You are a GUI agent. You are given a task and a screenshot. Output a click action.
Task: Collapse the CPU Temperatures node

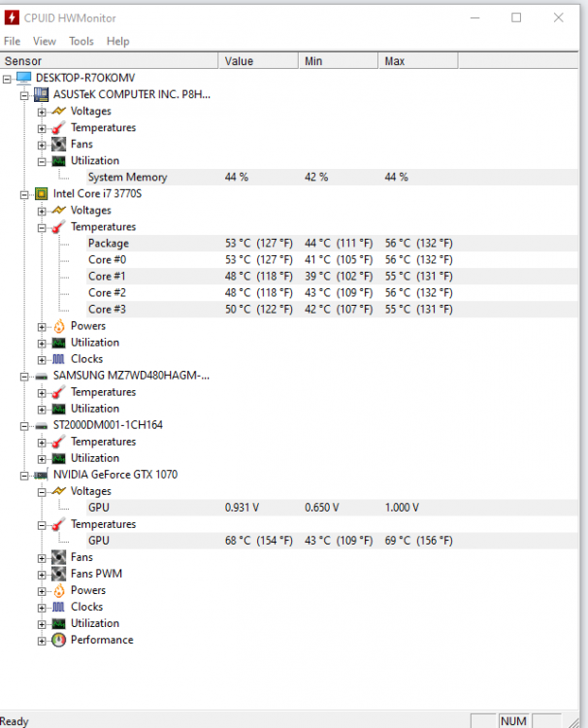click(42, 228)
